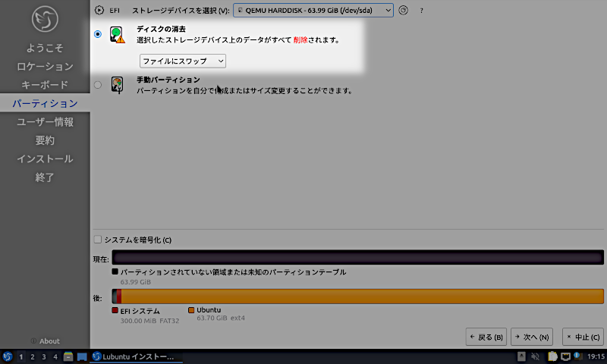This screenshot has height=364, width=607.
Task: Click the question mark help icon
Action: [421, 11]
